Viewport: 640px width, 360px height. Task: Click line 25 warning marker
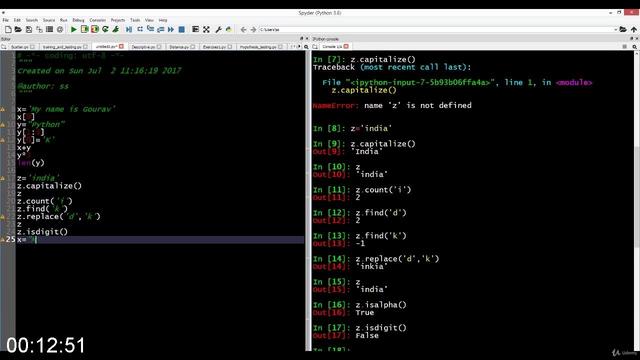2,239
